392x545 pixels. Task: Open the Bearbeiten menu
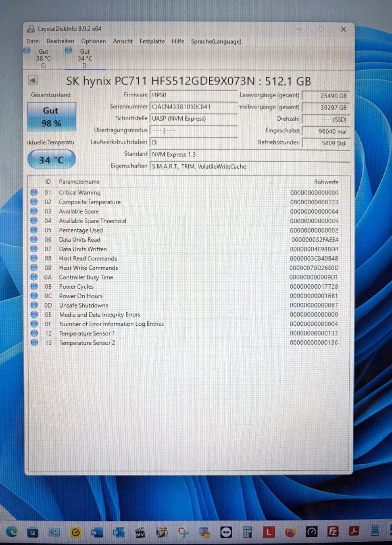tap(60, 41)
